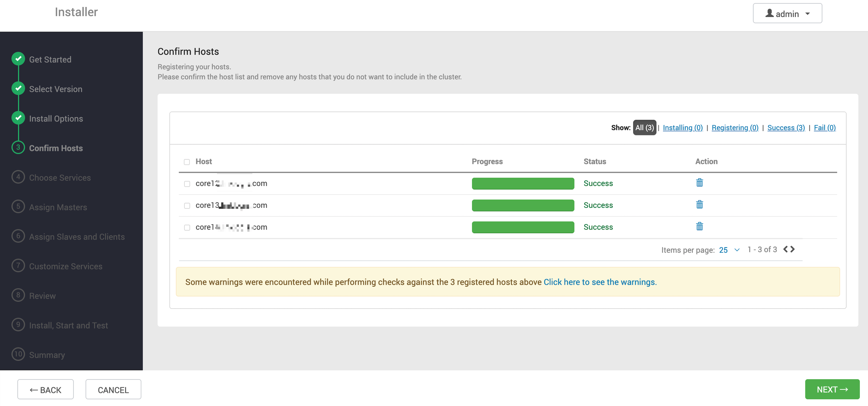Screen dimensions: 868x406
Task: Select the All (3) filter tab
Action: pos(644,128)
